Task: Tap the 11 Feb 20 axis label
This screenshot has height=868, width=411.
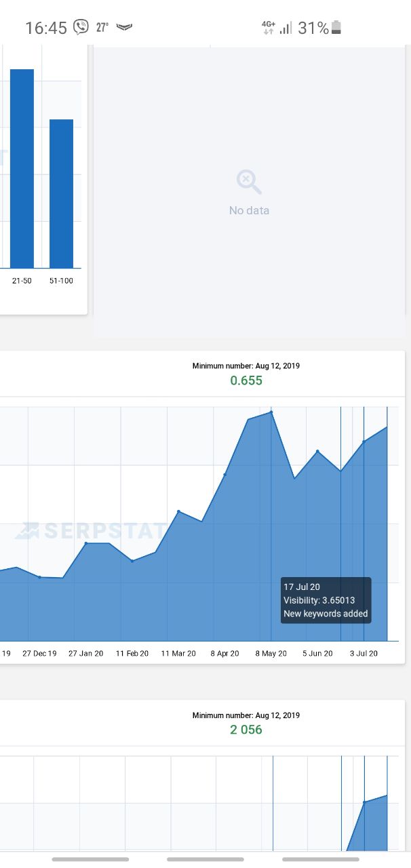Action: (132, 654)
